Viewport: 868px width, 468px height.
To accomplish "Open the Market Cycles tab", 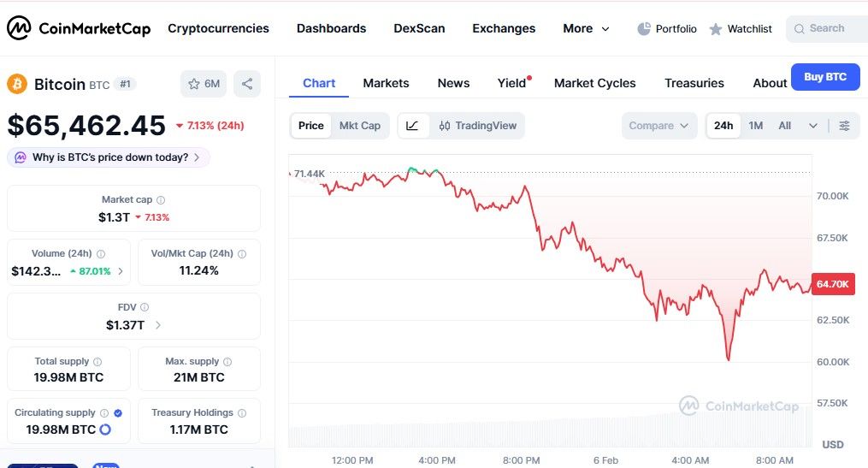I will click(x=594, y=83).
